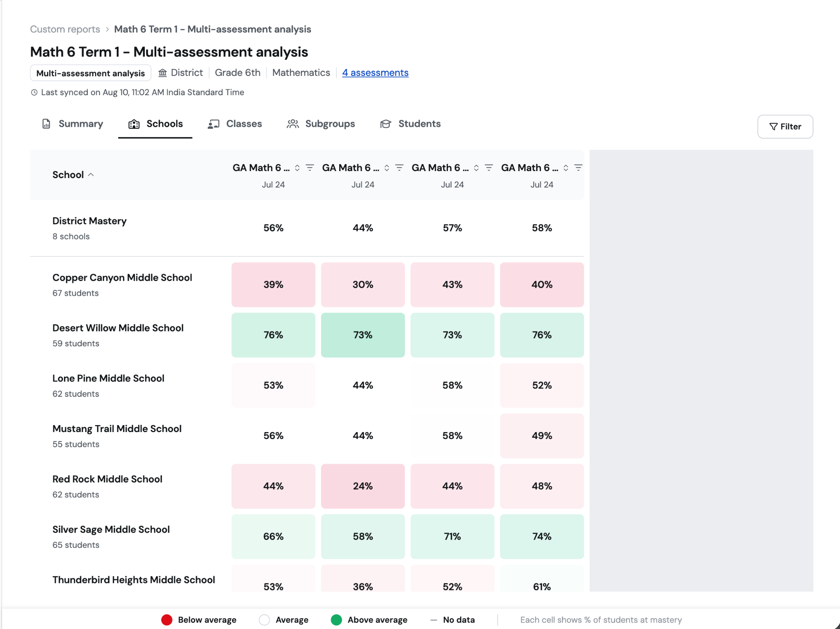
Task: Filter the fourth GA Math 6 column
Action: pos(578,168)
